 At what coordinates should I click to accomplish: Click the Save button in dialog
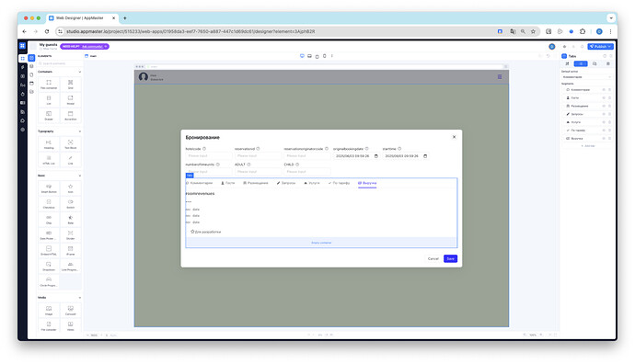pos(450,258)
